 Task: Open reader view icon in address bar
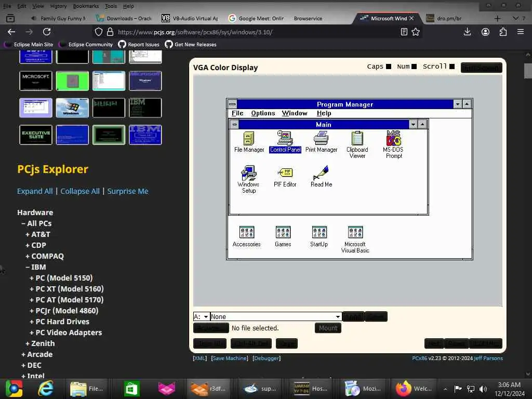click(404, 32)
